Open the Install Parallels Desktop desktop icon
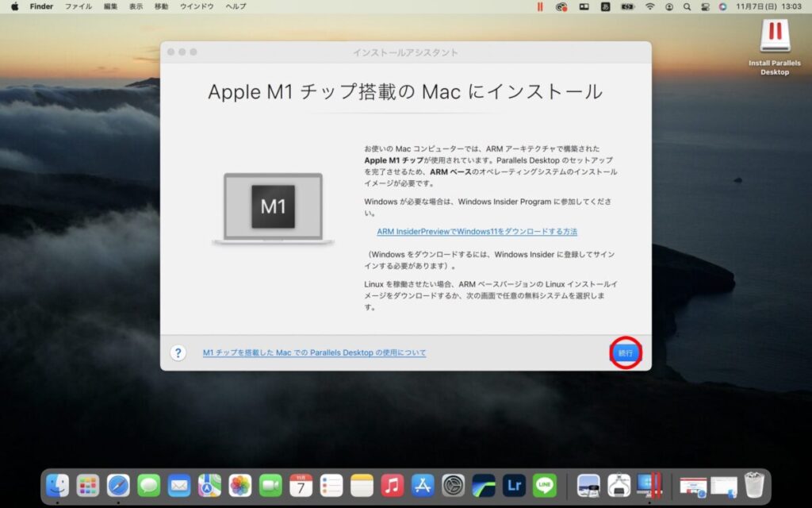This screenshot has width=812, height=508. pos(774,48)
